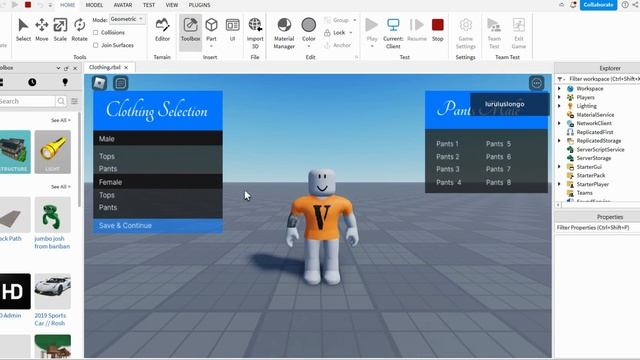Open Game Settings
The image size is (640, 360).
pyautogui.click(x=466, y=33)
